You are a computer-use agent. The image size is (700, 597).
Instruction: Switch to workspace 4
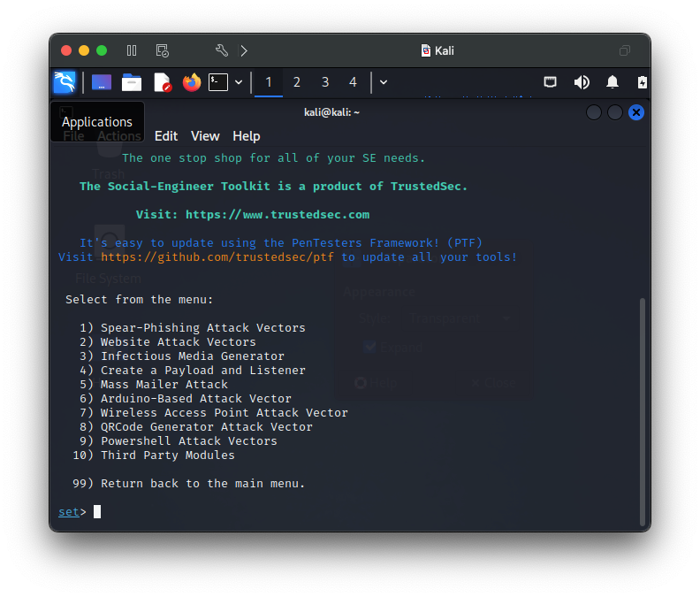click(x=353, y=82)
